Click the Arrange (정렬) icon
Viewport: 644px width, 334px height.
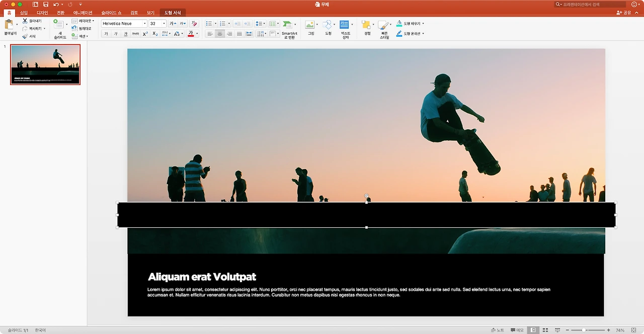[x=366, y=25]
